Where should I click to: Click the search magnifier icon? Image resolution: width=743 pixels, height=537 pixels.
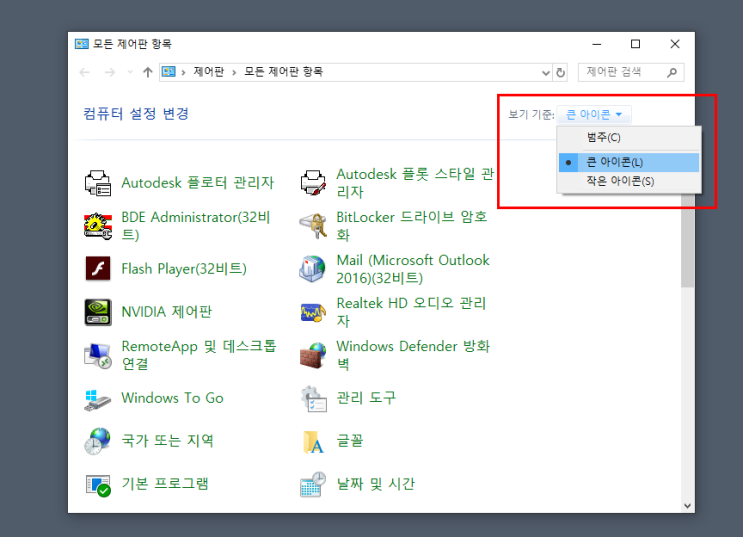672,72
